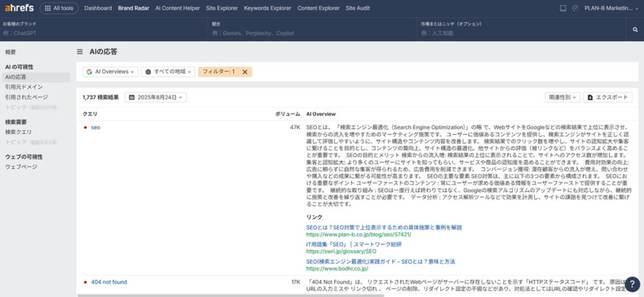The width and height of the screenshot is (644, 297).
Task: Click the Ahrefs logo
Action: coord(17,8)
